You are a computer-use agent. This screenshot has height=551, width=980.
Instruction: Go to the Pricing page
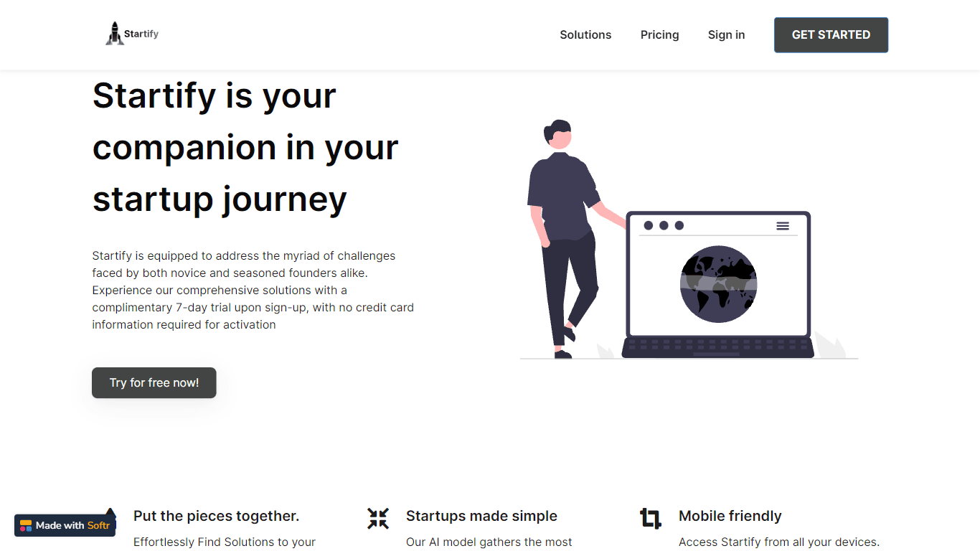659,34
